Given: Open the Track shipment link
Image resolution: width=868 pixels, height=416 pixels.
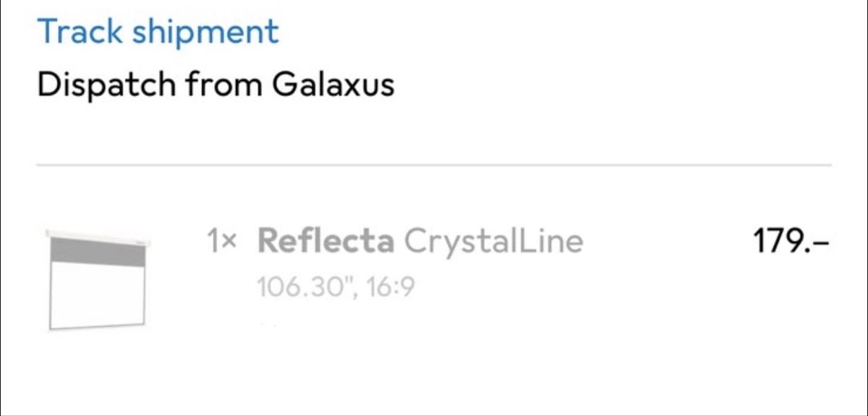Looking at the screenshot, I should (158, 33).
